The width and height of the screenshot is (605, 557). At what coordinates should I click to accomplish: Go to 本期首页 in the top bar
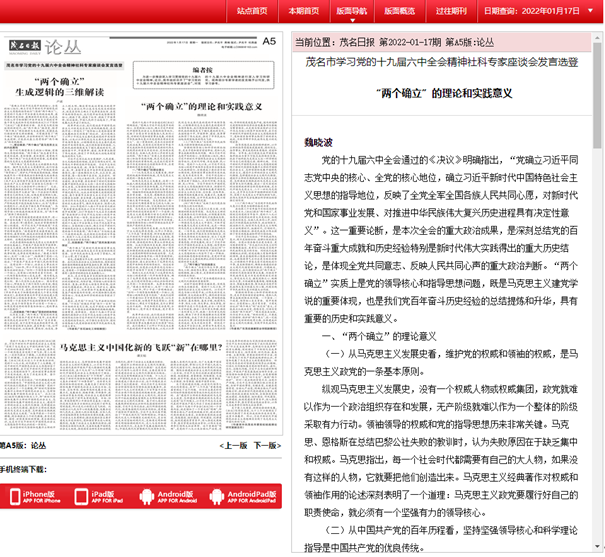click(304, 11)
